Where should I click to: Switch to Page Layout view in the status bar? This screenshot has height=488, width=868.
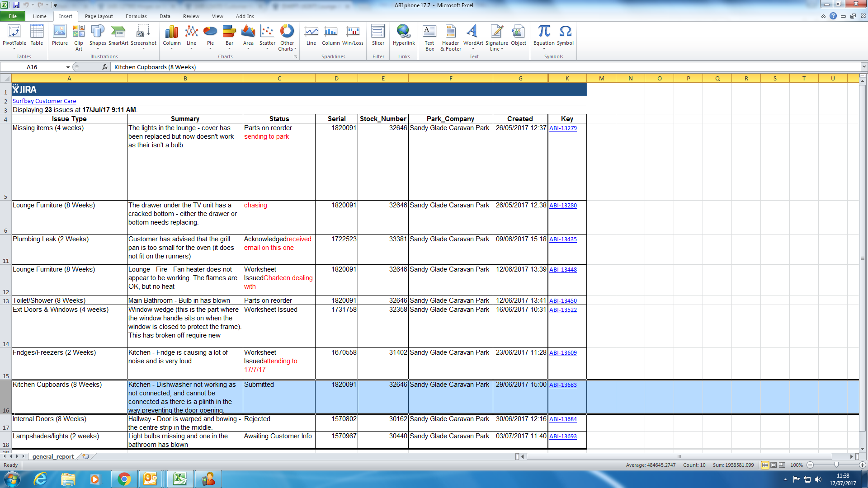point(774,465)
